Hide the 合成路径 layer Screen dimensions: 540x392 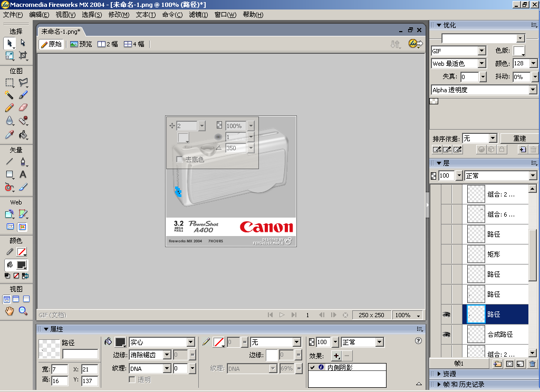[x=446, y=334]
